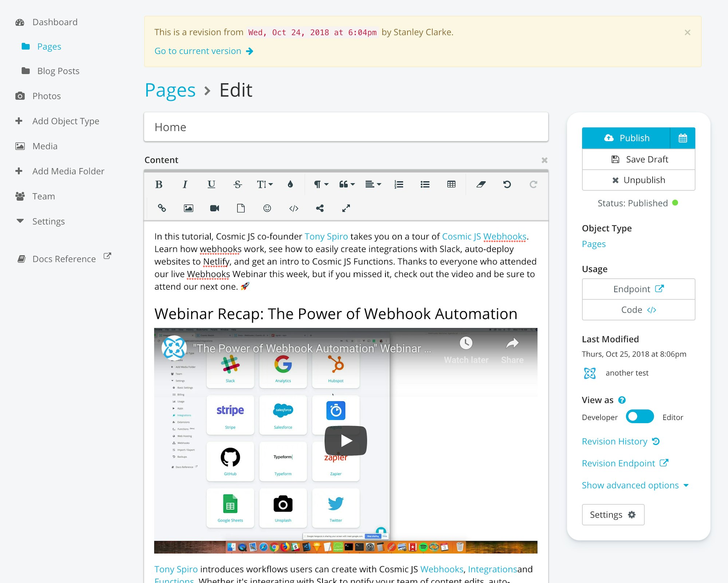The width and height of the screenshot is (728, 583).
Task: Click the insert video icon
Action: pyautogui.click(x=214, y=208)
